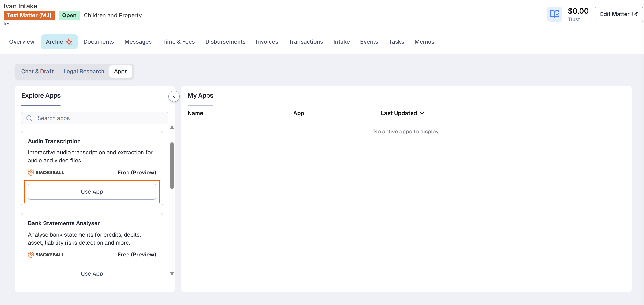Click into the Search apps field
Image resolution: width=644 pixels, height=305 pixels.
(x=100, y=118)
